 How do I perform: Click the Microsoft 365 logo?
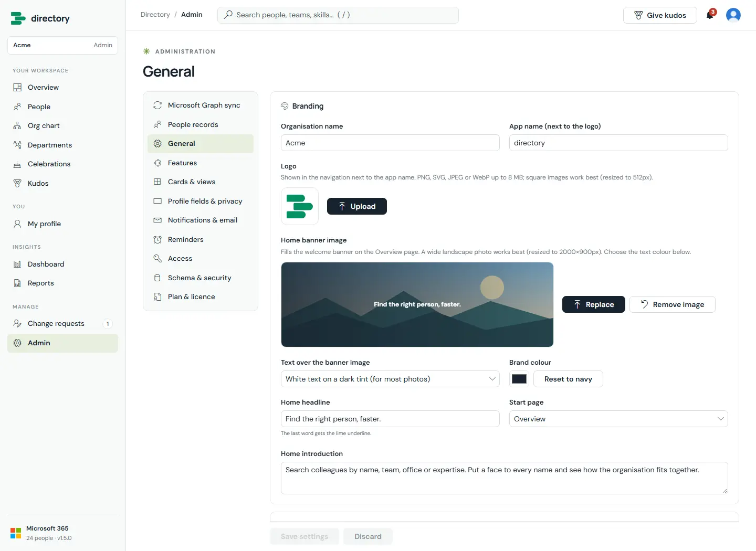[x=16, y=533]
